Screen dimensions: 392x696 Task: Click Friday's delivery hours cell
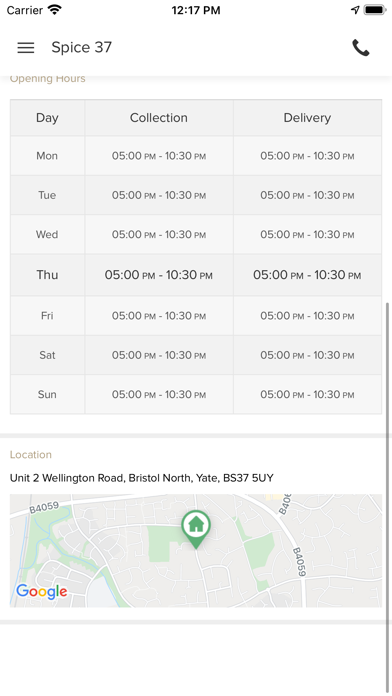[307, 316]
